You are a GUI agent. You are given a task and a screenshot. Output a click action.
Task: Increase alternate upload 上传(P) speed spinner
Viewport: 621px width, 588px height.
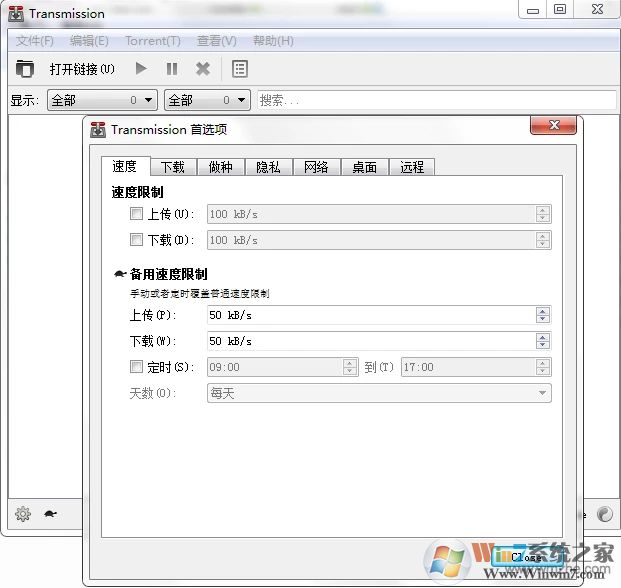point(543,311)
